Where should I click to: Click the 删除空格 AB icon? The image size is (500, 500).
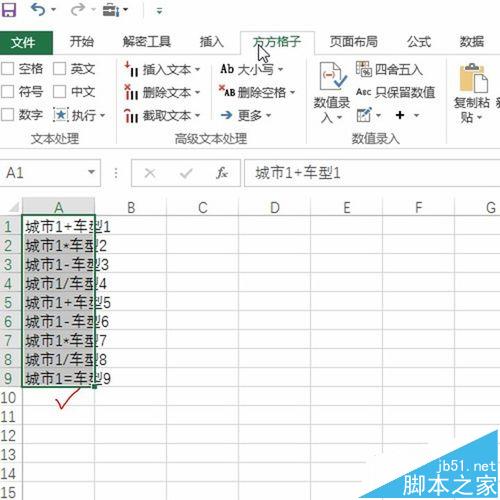[227, 91]
